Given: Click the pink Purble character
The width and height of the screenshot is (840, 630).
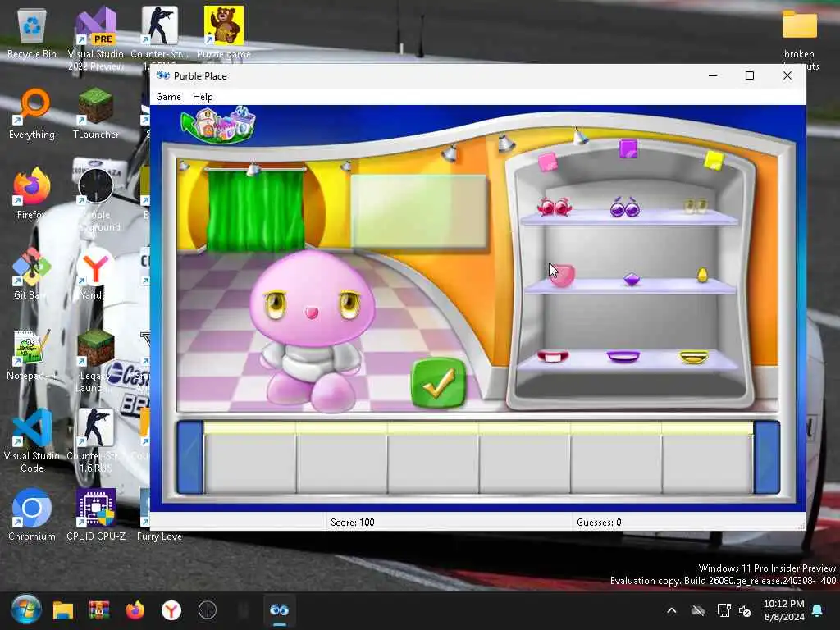Looking at the screenshot, I should pos(313,331).
